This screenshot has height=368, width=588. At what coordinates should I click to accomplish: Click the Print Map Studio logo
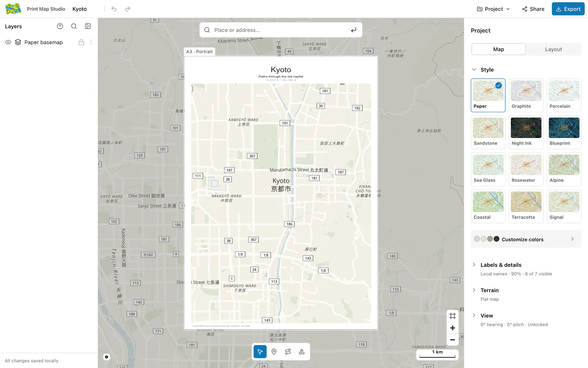[13, 9]
